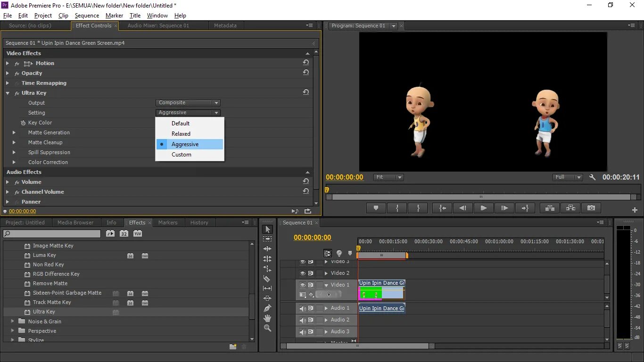This screenshot has width=644, height=362.
Task: Click the Program monitor zoom scroll bar
Action: 481,197
